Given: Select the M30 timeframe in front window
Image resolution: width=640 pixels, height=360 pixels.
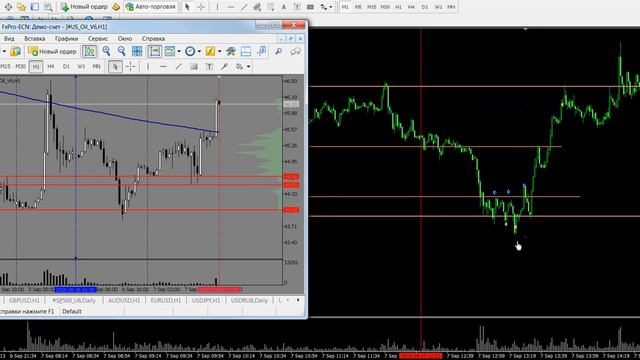Looking at the screenshot, I should 20,66.
